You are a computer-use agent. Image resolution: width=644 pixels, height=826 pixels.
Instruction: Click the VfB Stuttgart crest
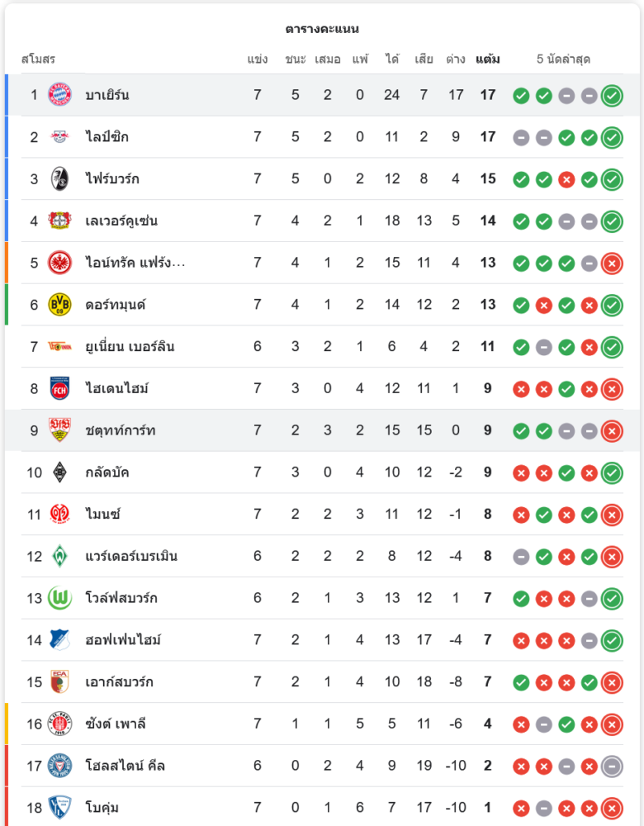(59, 430)
